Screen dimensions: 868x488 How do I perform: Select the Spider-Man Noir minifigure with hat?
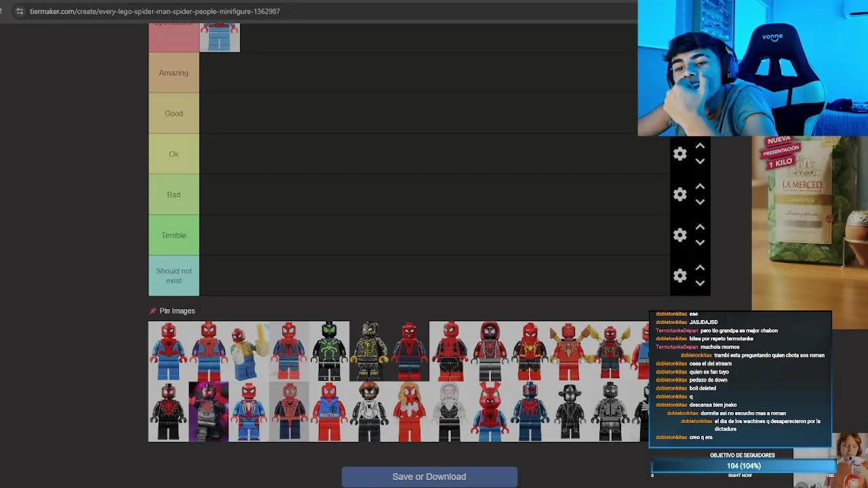pyautogui.click(x=569, y=411)
